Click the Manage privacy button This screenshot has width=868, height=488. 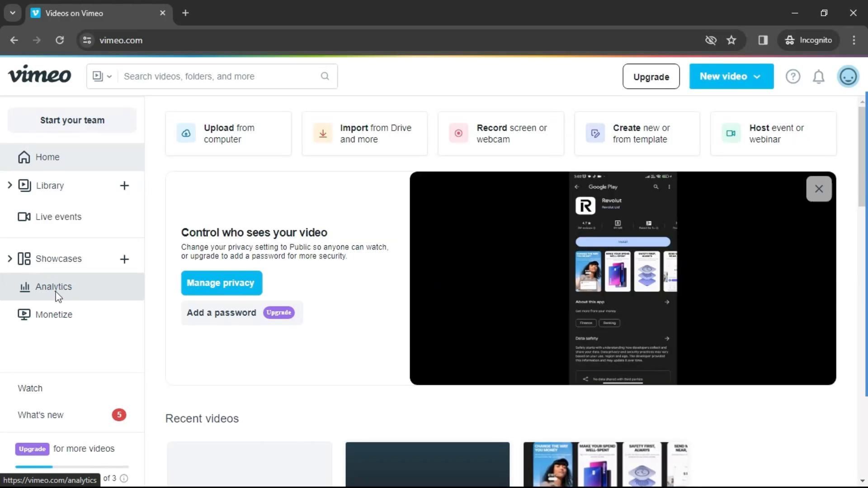pyautogui.click(x=221, y=283)
